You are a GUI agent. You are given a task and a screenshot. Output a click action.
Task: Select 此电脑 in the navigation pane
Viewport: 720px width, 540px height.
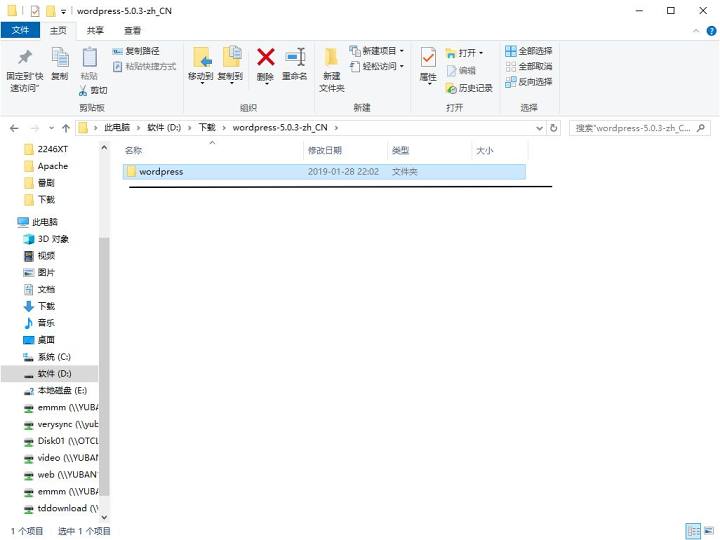pos(45,222)
